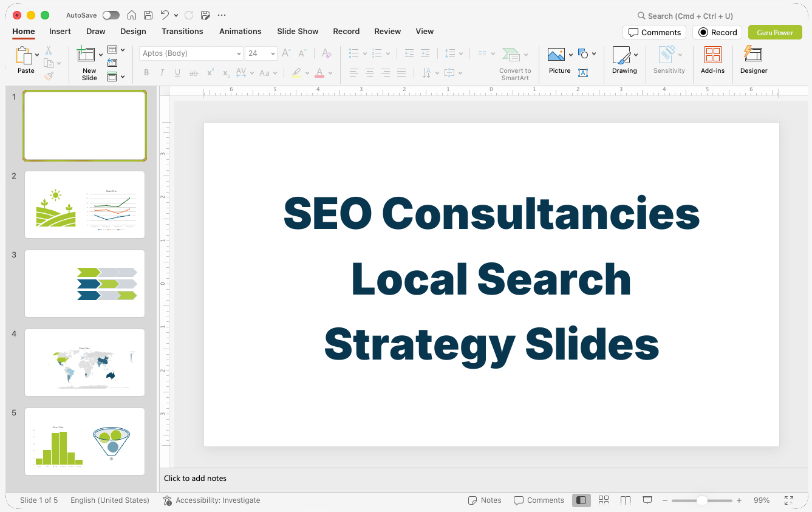Click the English (United States) language indicator
This screenshot has width=812, height=512.
pos(110,500)
